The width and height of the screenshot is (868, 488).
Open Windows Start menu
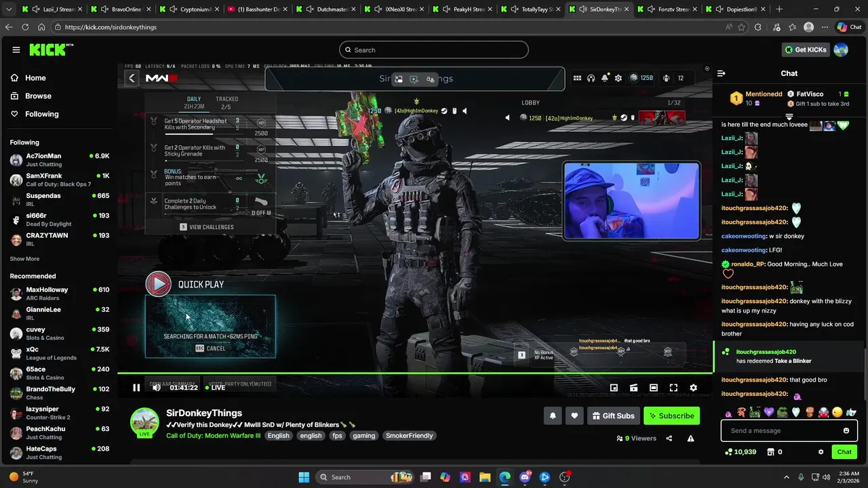304,477
